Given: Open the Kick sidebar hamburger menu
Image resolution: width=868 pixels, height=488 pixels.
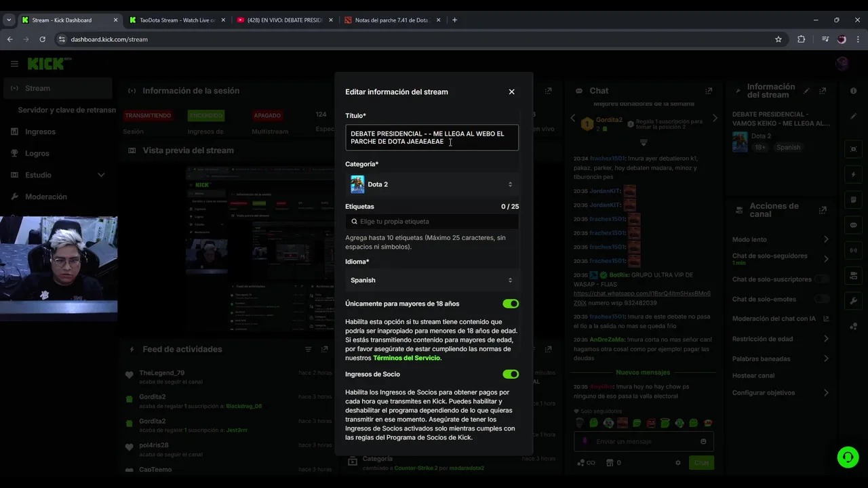Looking at the screenshot, I should pos(14,64).
